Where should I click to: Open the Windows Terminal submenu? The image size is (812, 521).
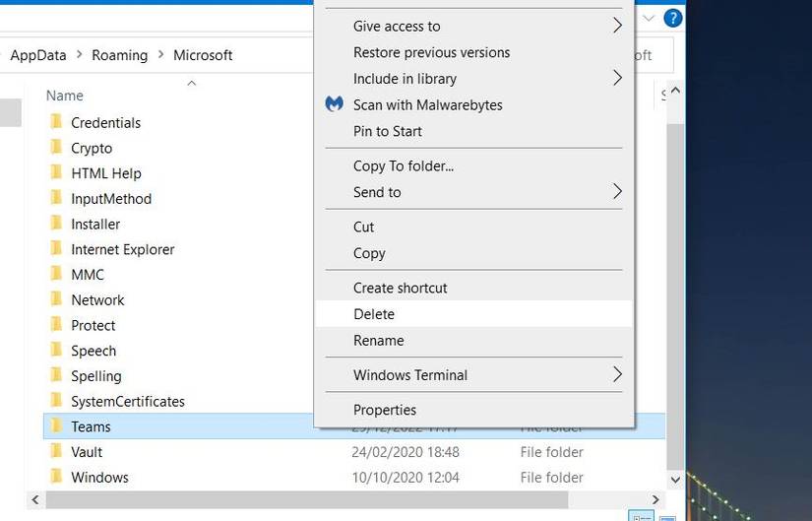click(473, 375)
